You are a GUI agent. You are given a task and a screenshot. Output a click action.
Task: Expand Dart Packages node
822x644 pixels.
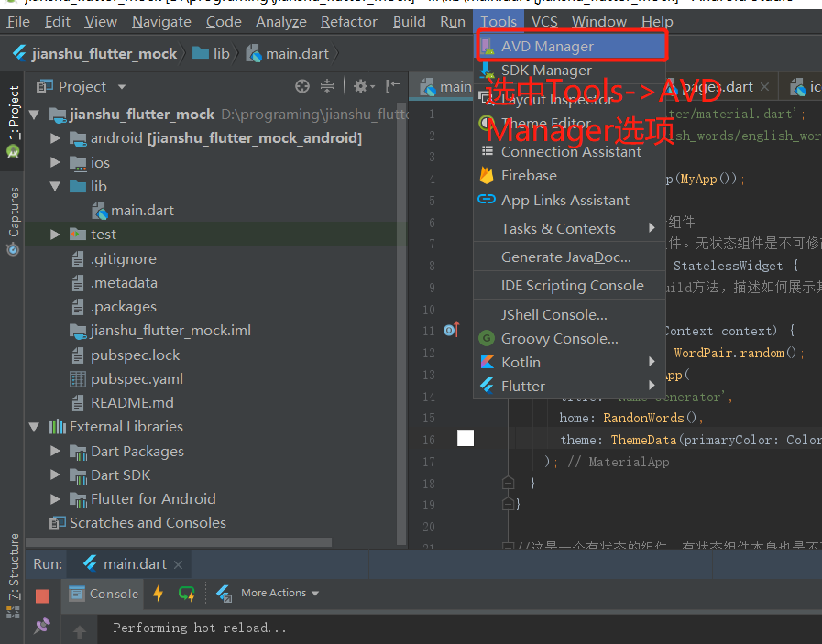(x=54, y=451)
